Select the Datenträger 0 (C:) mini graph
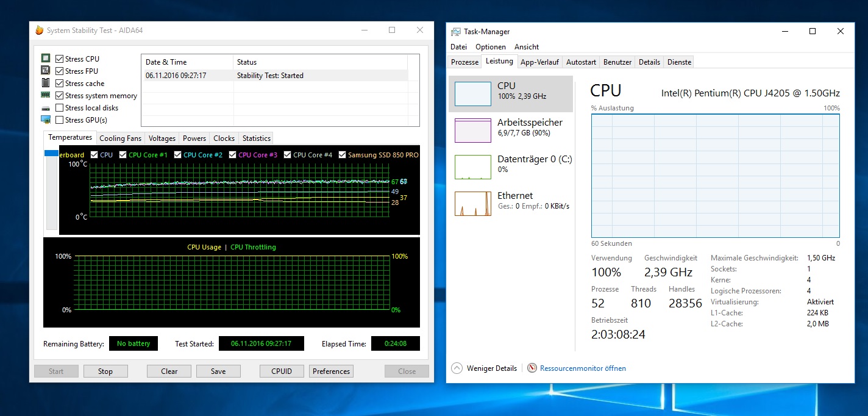Viewport: 868px width, 416px height. [x=473, y=167]
